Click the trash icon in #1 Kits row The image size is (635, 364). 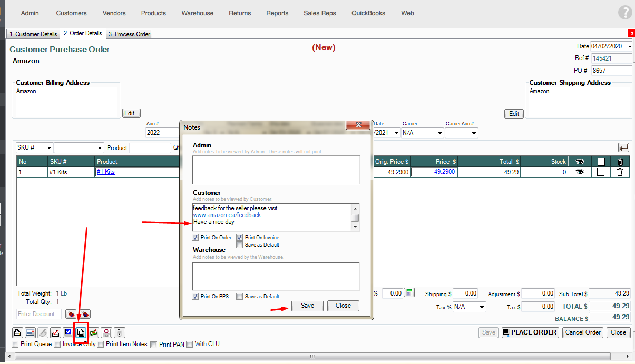point(620,172)
